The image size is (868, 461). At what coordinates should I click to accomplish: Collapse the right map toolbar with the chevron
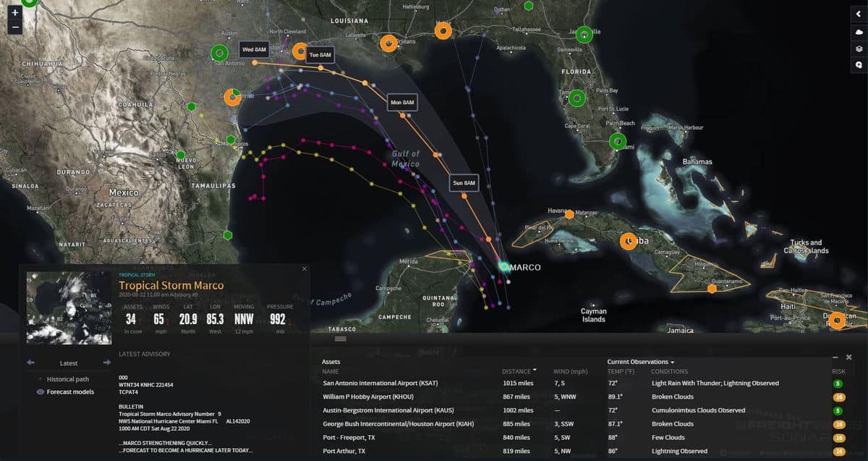point(859,14)
